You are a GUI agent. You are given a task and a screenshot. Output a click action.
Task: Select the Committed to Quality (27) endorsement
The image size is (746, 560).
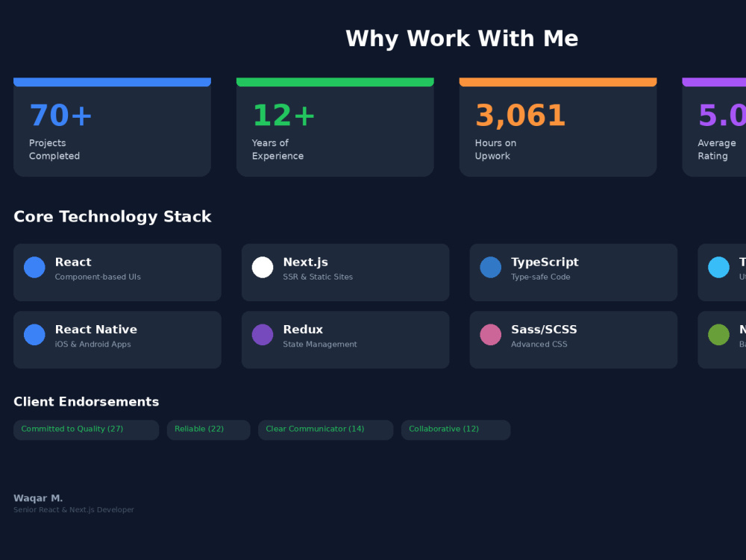[x=86, y=430]
